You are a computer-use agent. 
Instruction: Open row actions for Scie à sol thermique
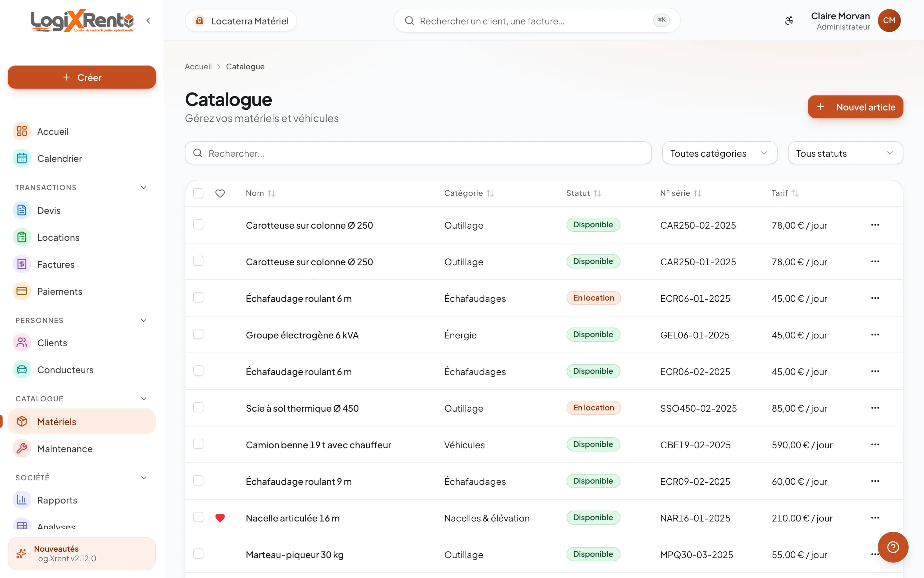point(875,408)
